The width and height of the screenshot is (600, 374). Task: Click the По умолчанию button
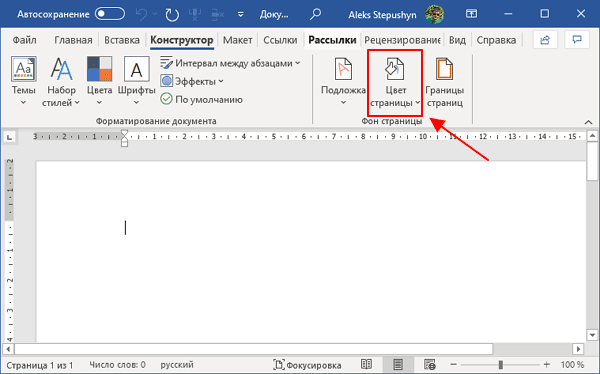click(201, 100)
